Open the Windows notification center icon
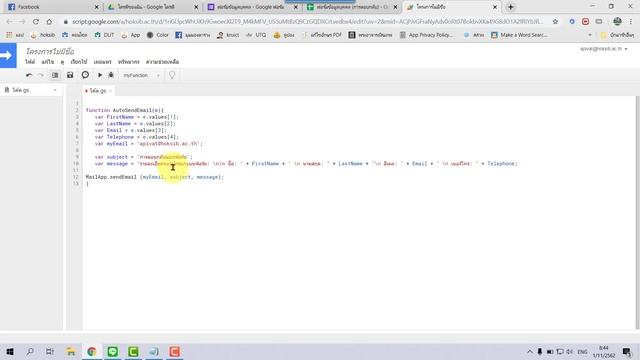This screenshot has height=360, width=640. 627,351
